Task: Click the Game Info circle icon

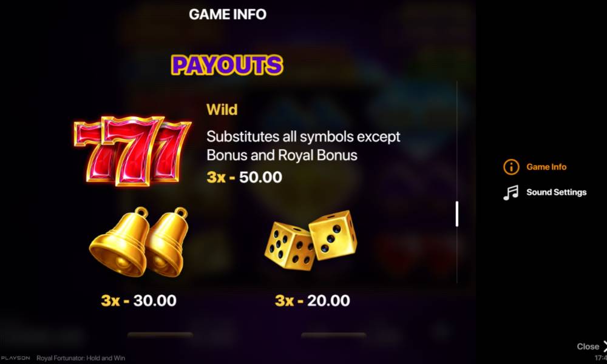Action: [511, 167]
